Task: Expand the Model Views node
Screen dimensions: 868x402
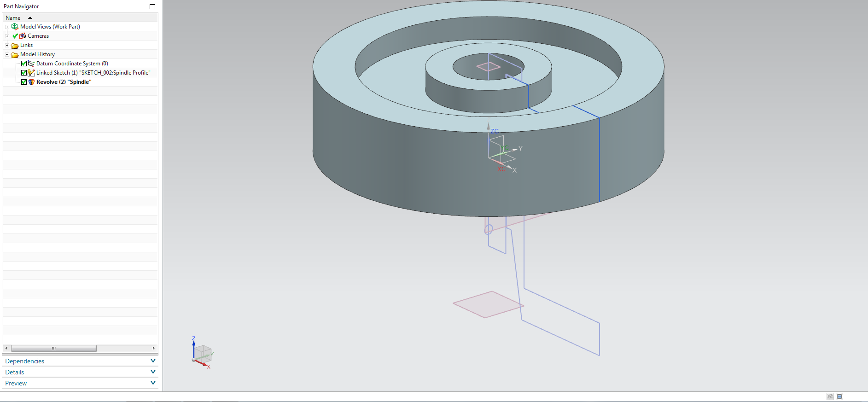Action: tap(7, 27)
